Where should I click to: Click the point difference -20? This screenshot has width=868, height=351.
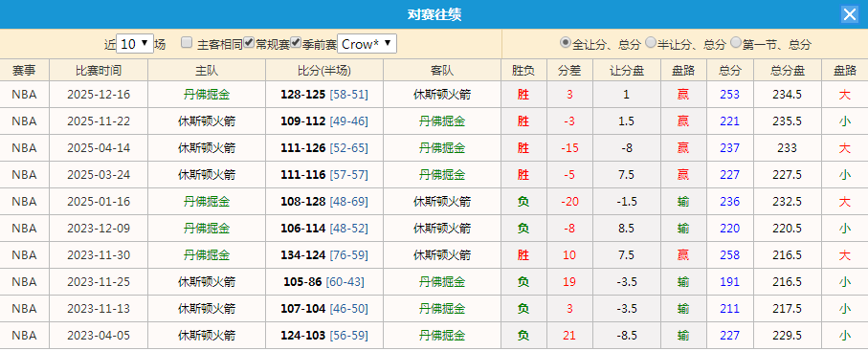point(569,202)
